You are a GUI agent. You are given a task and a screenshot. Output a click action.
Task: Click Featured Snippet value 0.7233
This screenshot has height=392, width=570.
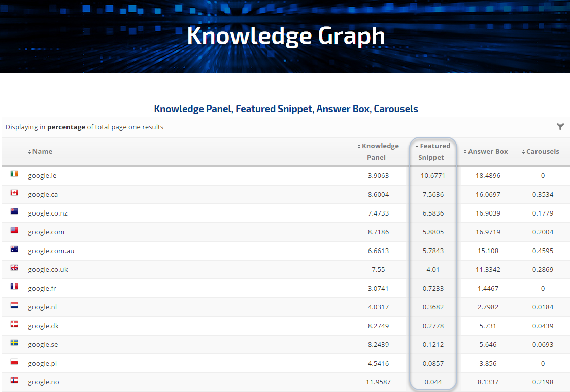point(433,289)
